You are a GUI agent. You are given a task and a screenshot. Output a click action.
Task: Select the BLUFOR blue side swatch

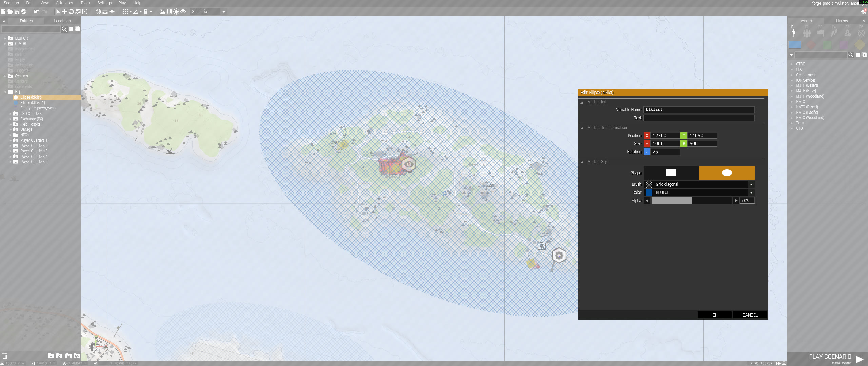(795, 45)
